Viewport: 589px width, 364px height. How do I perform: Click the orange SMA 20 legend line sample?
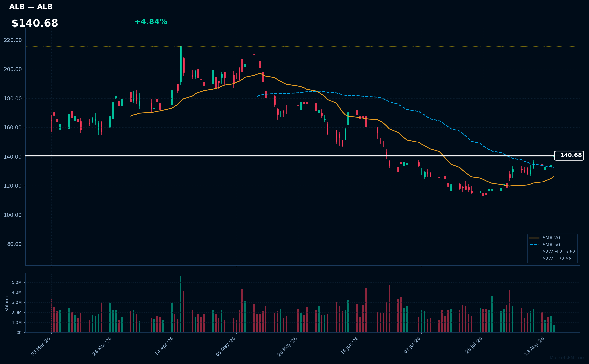click(534, 238)
